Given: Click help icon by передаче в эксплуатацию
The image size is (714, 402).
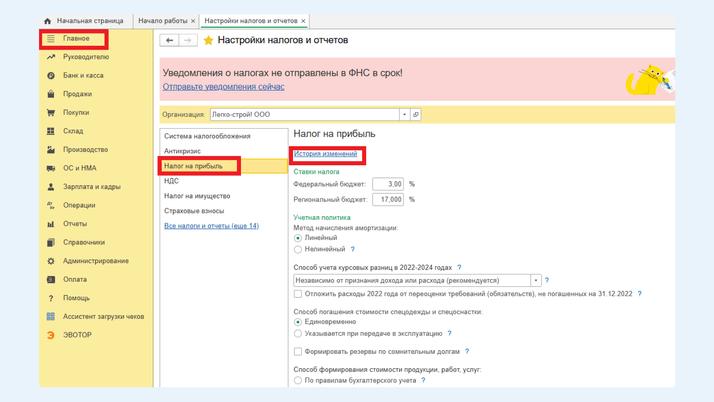Looking at the screenshot, I should [449, 334].
